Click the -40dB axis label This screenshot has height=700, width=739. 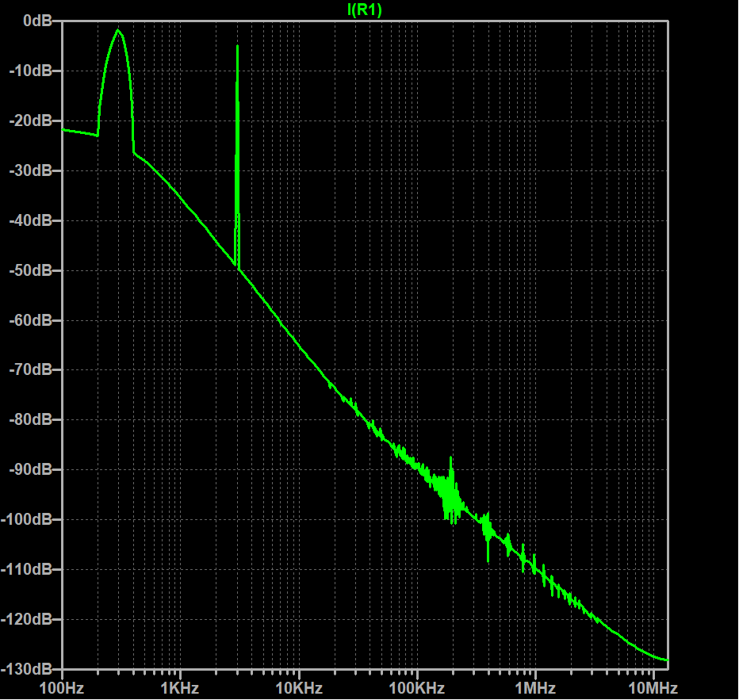point(31,220)
